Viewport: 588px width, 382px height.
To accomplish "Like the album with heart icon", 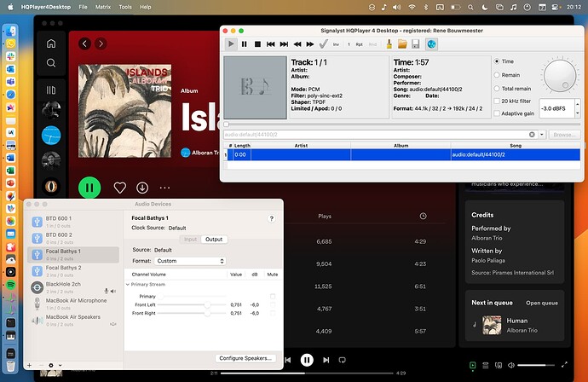I will click(x=119, y=188).
